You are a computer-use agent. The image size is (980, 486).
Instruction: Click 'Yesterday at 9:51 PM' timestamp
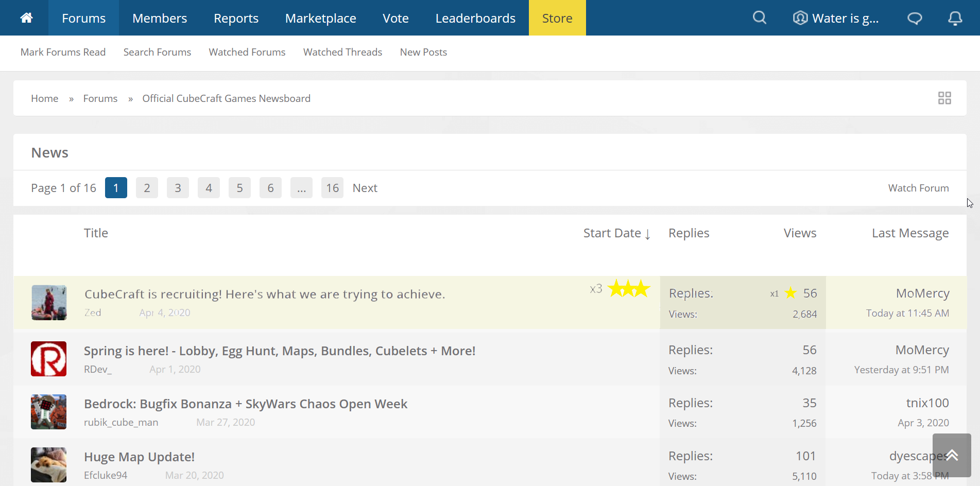[901, 370]
